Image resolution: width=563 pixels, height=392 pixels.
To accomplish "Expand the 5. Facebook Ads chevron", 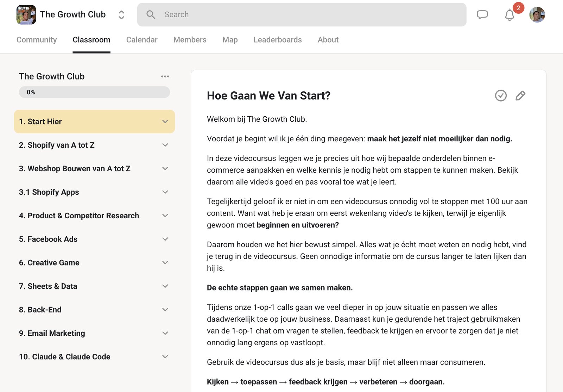I will click(165, 239).
